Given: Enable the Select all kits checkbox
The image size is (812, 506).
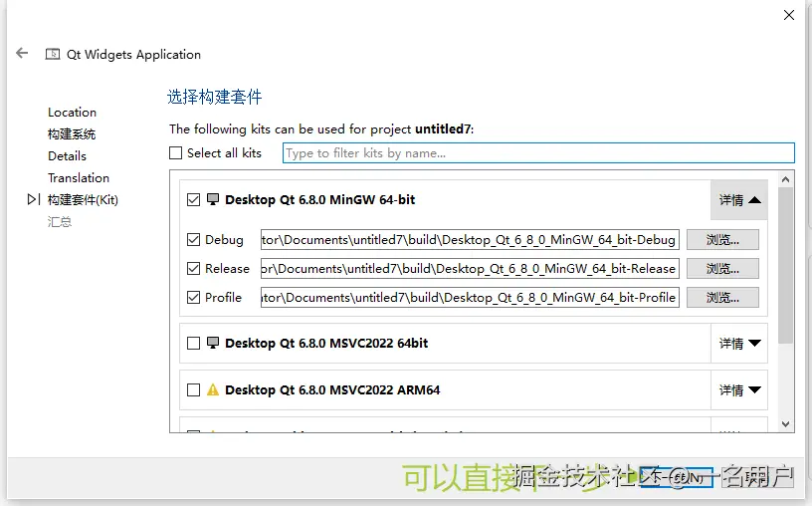Looking at the screenshot, I should (175, 153).
